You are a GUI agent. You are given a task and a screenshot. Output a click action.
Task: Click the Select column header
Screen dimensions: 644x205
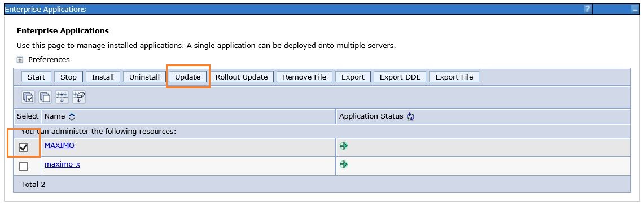pyautogui.click(x=28, y=116)
